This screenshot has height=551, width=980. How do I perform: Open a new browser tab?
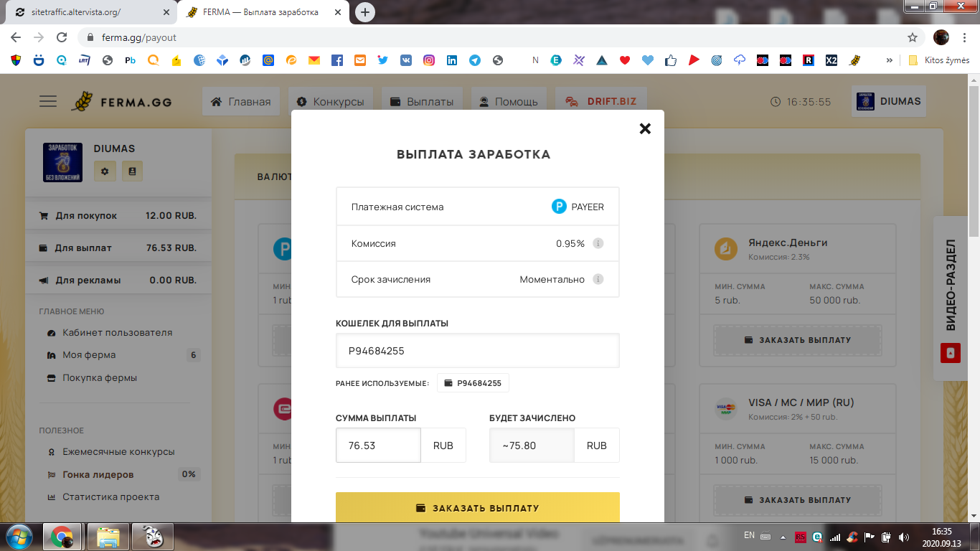[x=365, y=12]
